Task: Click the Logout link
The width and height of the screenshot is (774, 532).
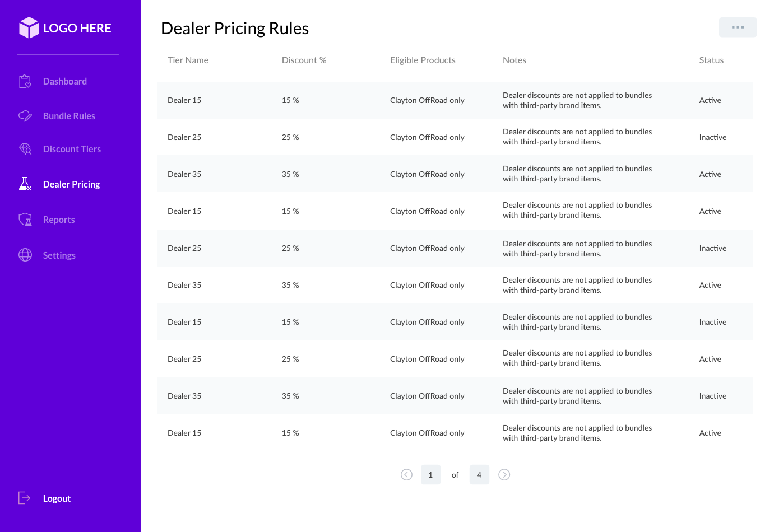Action: pyautogui.click(x=57, y=498)
